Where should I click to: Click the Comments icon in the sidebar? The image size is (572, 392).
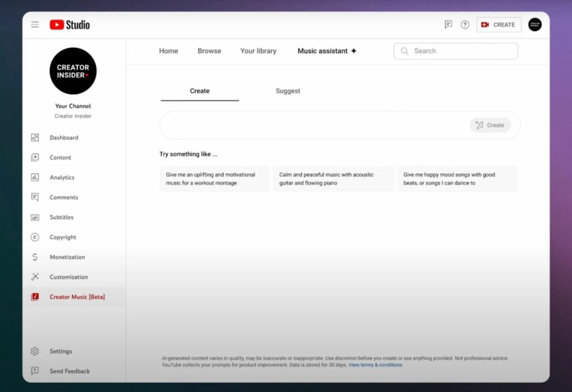point(35,197)
